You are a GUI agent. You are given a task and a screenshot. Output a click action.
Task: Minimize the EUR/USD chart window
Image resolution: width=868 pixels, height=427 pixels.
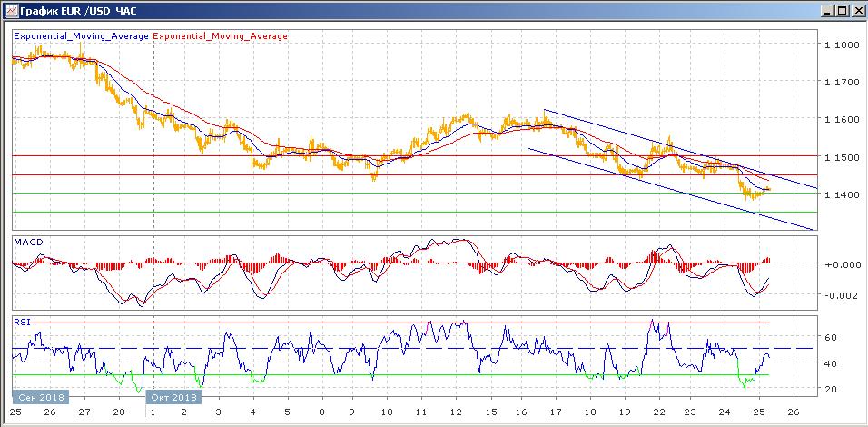click(828, 11)
